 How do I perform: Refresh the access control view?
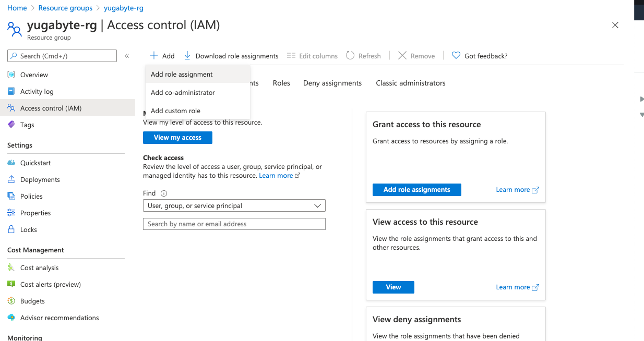(363, 55)
